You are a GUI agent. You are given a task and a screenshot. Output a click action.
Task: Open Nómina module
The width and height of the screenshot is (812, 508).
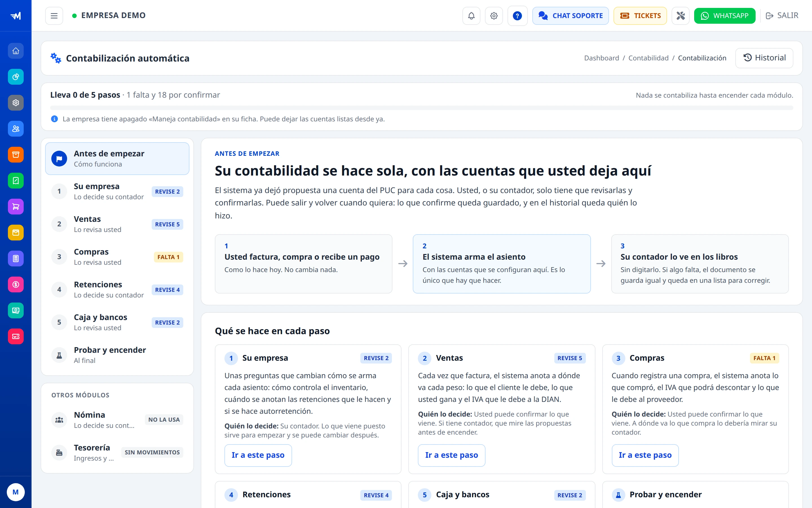tap(117, 420)
